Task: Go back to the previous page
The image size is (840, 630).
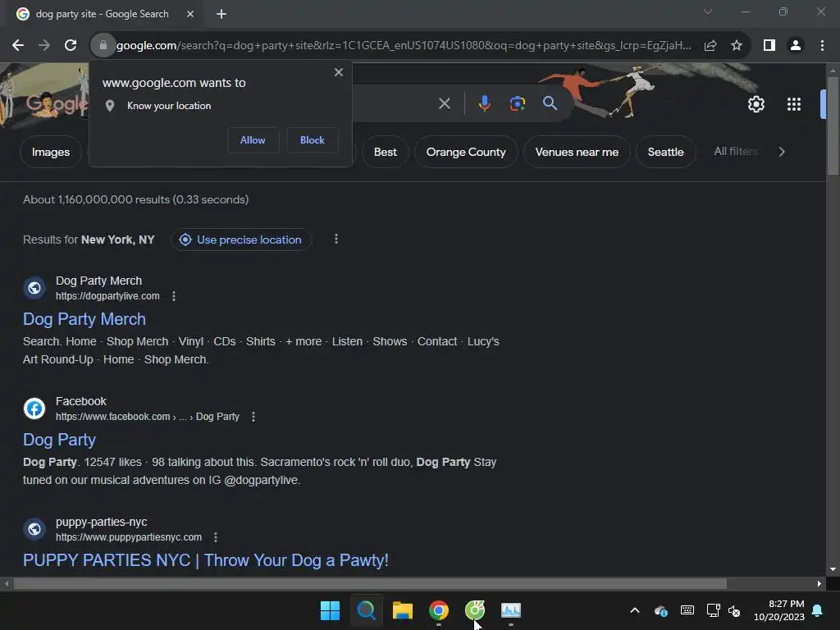Action: [x=18, y=46]
